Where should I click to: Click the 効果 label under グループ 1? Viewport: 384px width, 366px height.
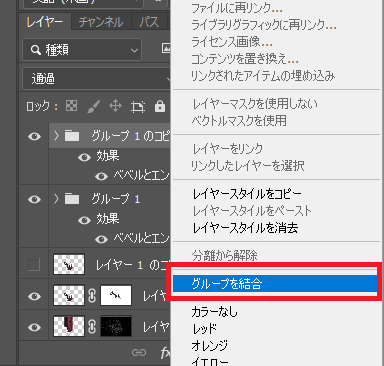pos(108,219)
